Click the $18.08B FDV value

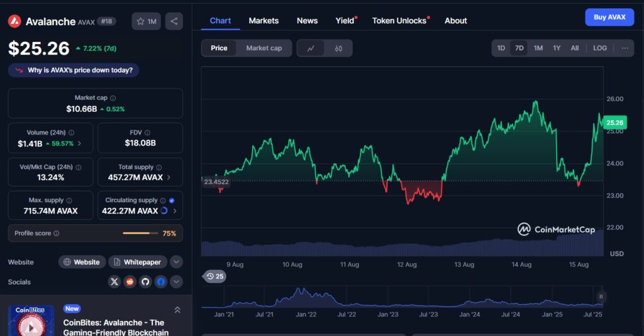coord(140,143)
